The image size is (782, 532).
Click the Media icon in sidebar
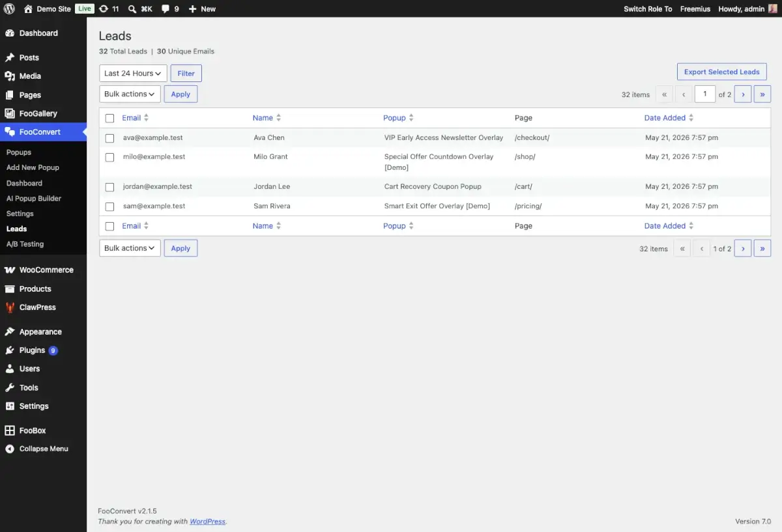click(x=10, y=76)
